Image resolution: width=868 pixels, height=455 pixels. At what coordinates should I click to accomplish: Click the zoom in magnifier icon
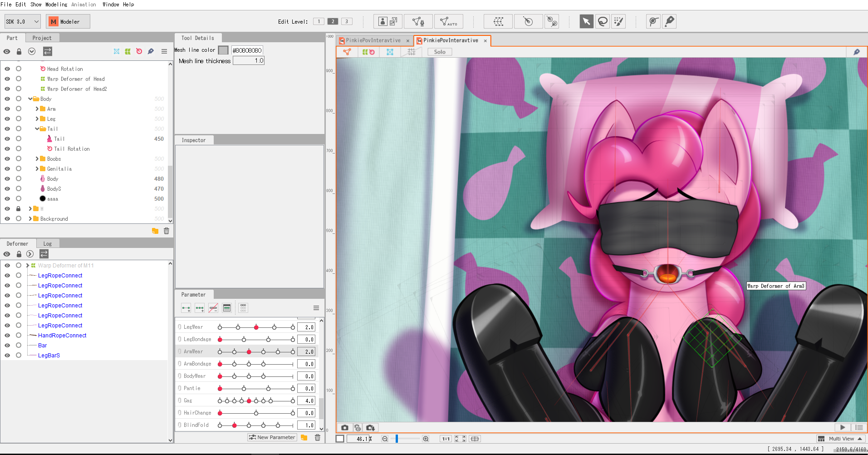pos(426,439)
